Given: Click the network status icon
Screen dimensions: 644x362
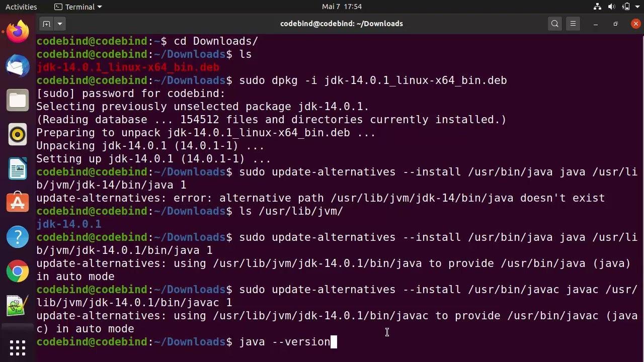Looking at the screenshot, I should tap(597, 7).
